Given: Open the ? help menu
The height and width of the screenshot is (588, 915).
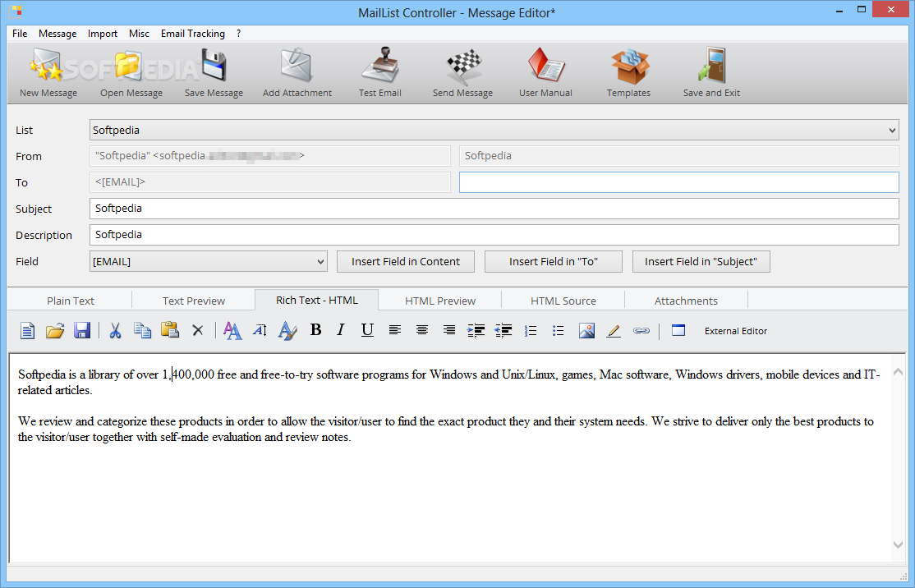Looking at the screenshot, I should tap(239, 33).
